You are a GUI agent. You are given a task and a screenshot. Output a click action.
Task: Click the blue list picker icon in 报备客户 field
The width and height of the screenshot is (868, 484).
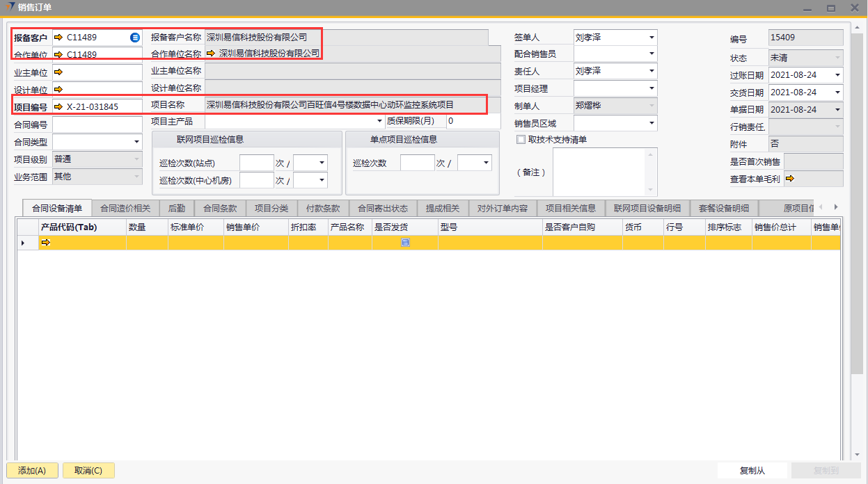click(135, 38)
